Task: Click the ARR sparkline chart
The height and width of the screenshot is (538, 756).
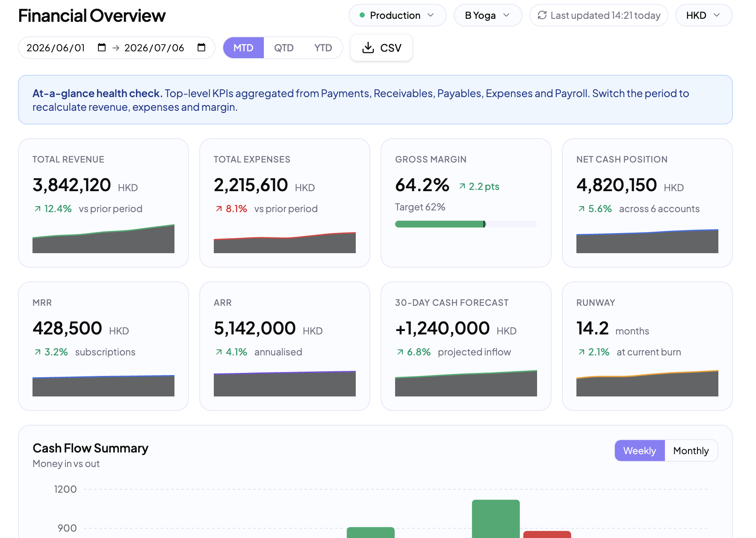Action: tap(285, 384)
